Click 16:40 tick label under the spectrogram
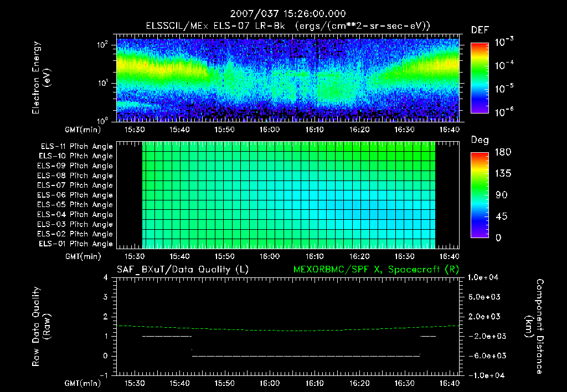The image size is (567, 392). pos(450,130)
